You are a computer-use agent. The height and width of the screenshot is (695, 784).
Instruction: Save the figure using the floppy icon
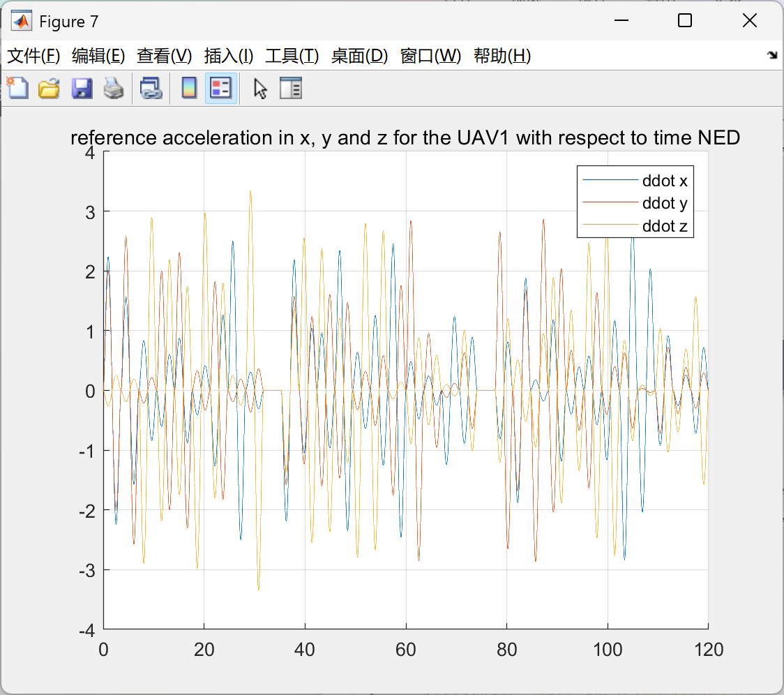[x=82, y=89]
